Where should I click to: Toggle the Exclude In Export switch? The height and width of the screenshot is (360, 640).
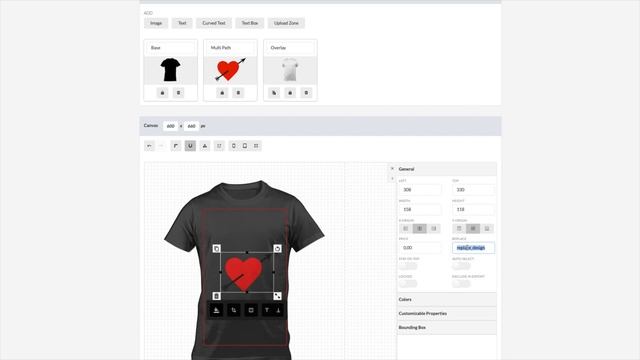pyautogui.click(x=461, y=283)
